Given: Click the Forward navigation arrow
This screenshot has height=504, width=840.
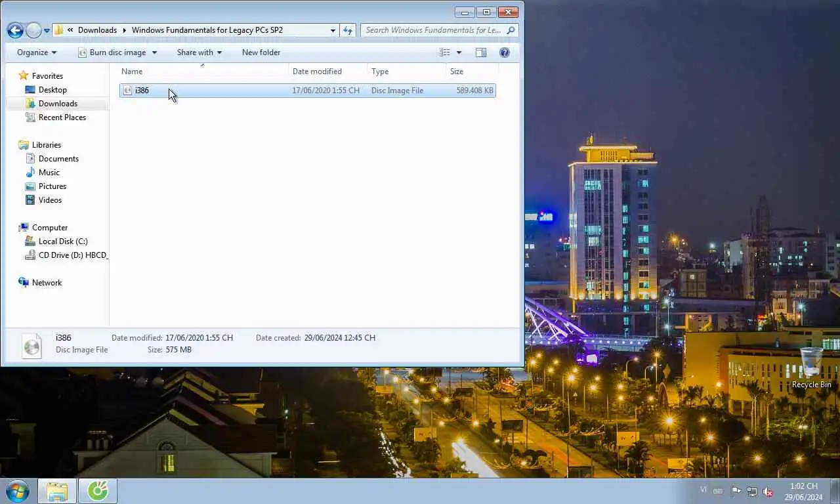Looking at the screenshot, I should point(33,30).
